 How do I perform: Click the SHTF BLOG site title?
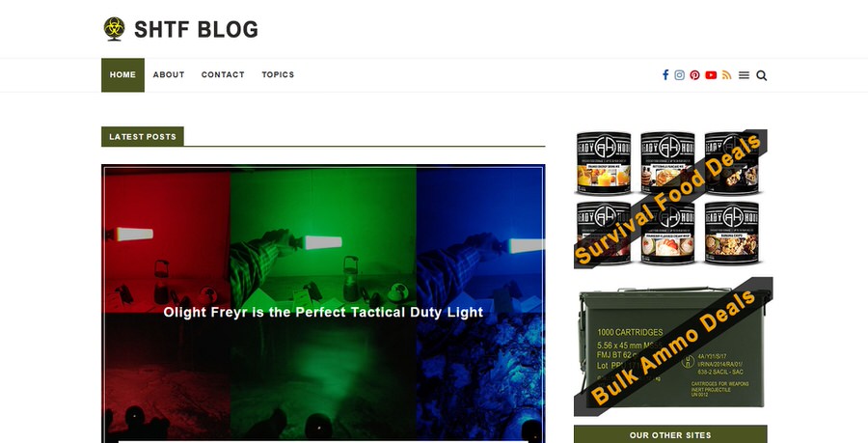tap(197, 29)
